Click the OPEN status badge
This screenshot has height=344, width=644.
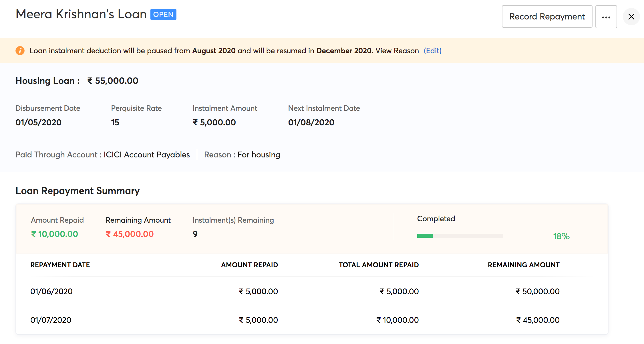coord(163,15)
